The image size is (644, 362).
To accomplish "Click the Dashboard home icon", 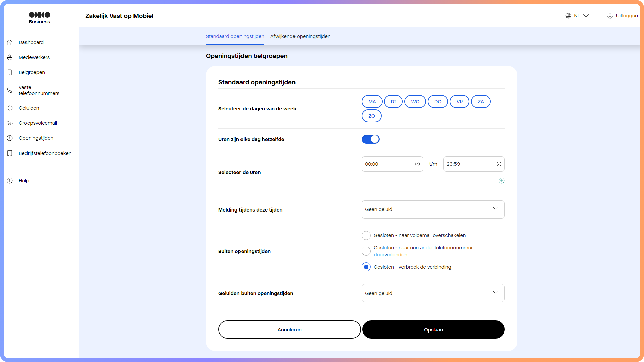I will coord(10,42).
